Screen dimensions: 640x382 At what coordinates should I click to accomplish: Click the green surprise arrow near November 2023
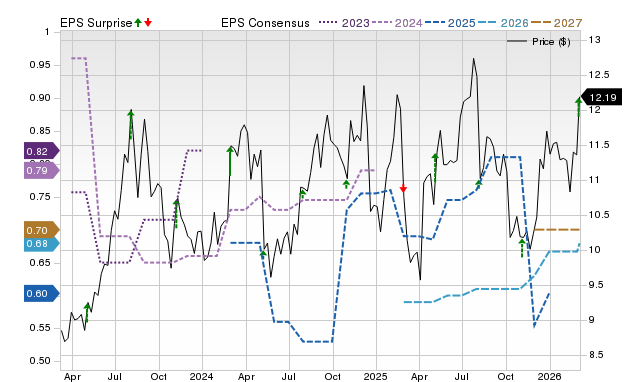coord(176,213)
